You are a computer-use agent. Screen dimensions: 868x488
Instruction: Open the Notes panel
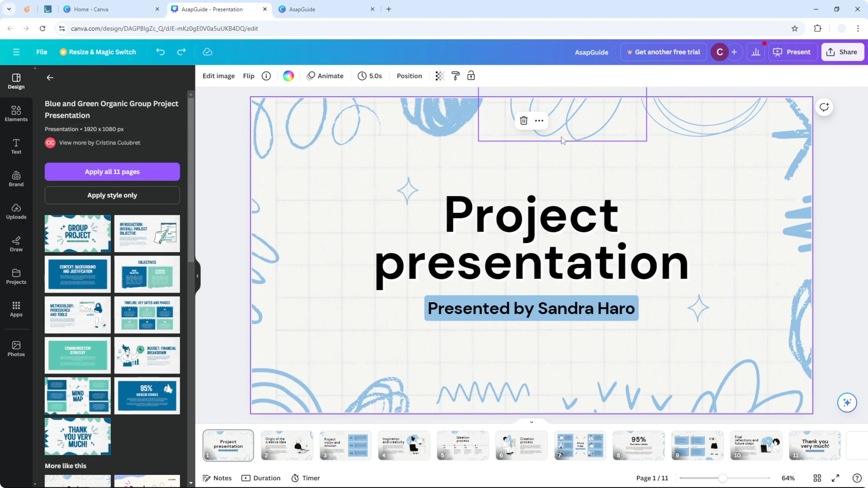point(217,478)
